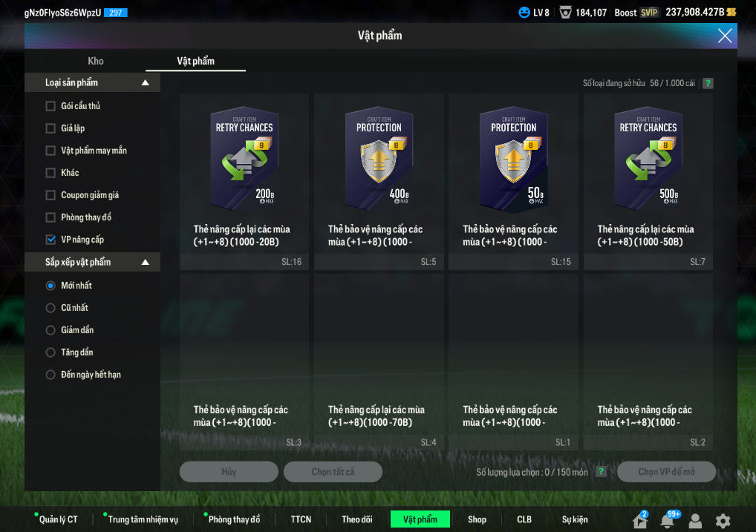Click green help icon beside owned item count
Viewport: 756px width, 532px height.
708,83
